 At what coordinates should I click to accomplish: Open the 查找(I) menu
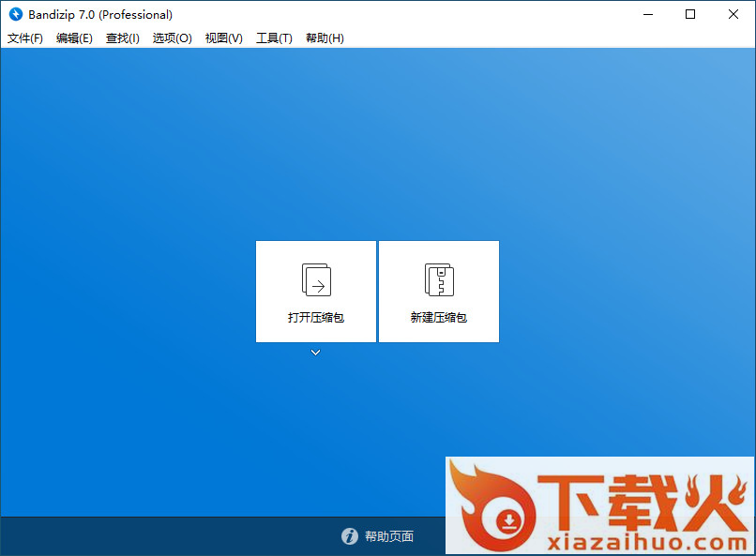tap(123, 38)
